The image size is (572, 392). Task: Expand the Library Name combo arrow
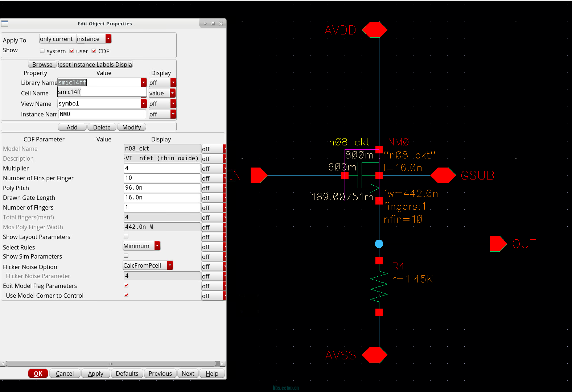(x=144, y=82)
